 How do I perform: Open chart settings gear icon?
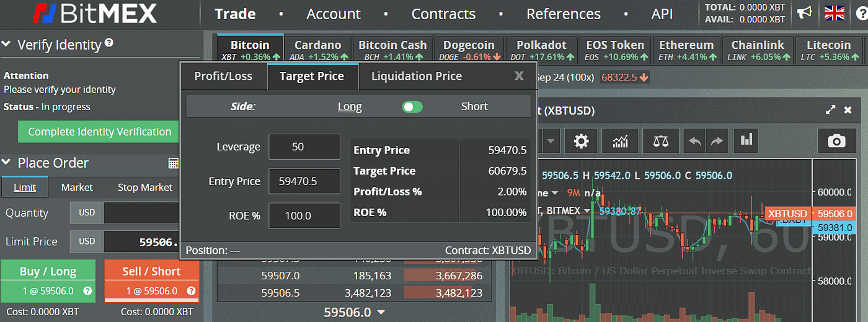tap(581, 141)
